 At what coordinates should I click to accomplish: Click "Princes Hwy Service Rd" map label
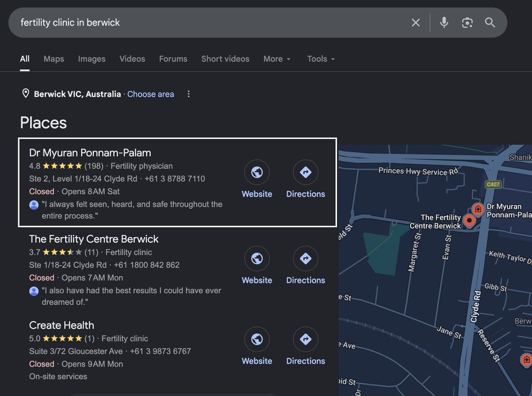point(419,171)
